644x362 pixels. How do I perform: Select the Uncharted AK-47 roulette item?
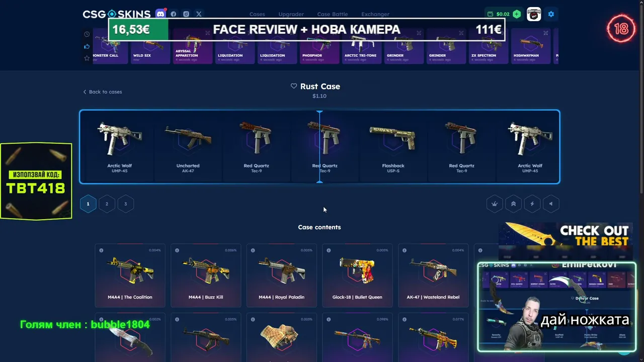tap(188, 146)
